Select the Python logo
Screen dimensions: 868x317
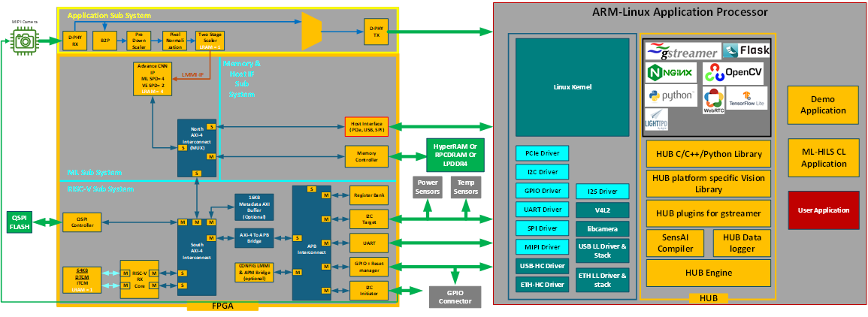[671, 96]
